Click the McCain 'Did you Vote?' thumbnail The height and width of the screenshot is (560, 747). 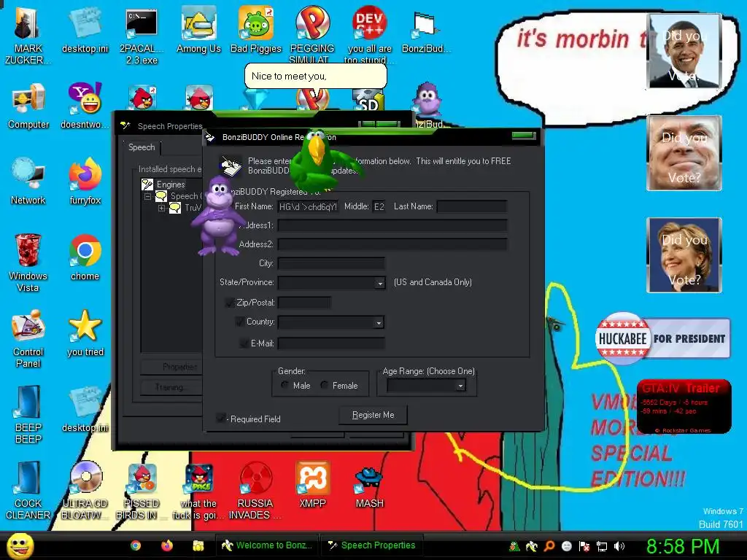click(x=684, y=153)
